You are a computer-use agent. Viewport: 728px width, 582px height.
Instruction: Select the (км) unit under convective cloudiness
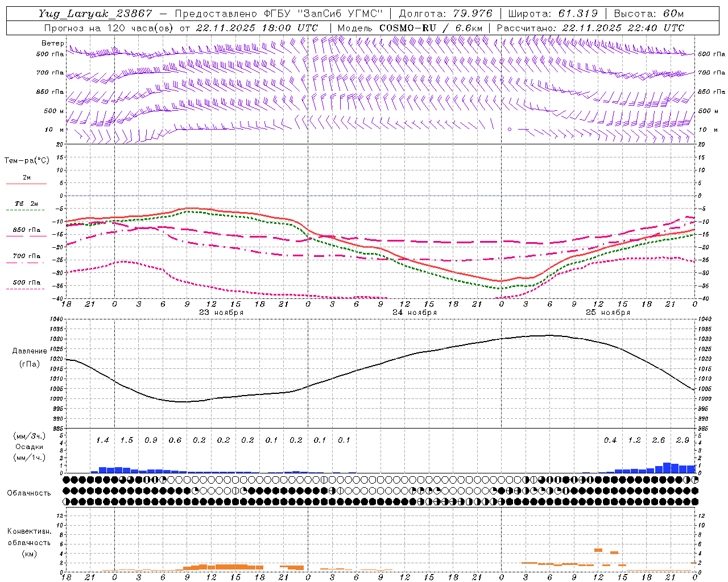29,554
